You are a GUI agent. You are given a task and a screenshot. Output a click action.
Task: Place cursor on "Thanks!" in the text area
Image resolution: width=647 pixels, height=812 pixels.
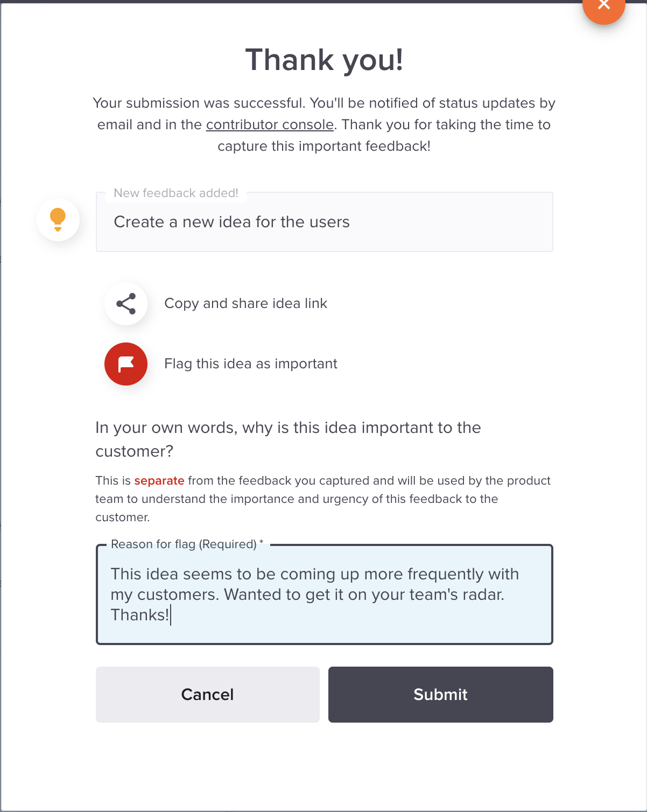[x=140, y=615]
